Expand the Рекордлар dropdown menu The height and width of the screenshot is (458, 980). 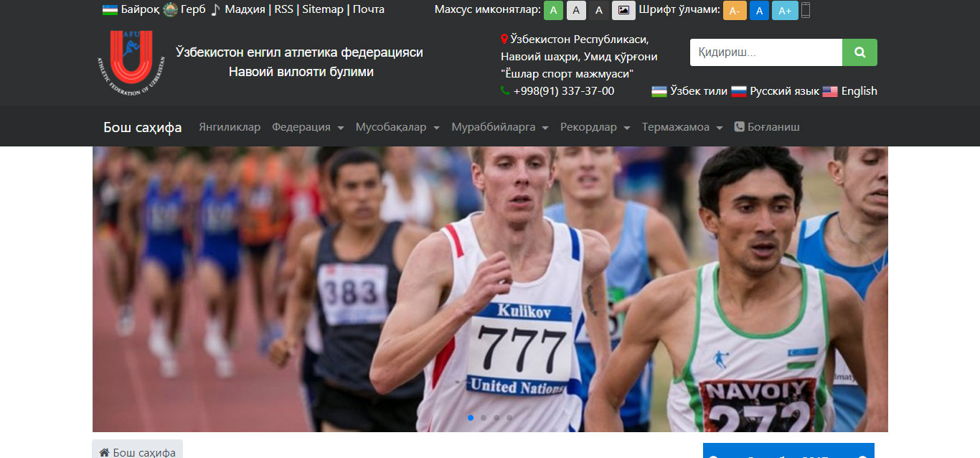[595, 127]
